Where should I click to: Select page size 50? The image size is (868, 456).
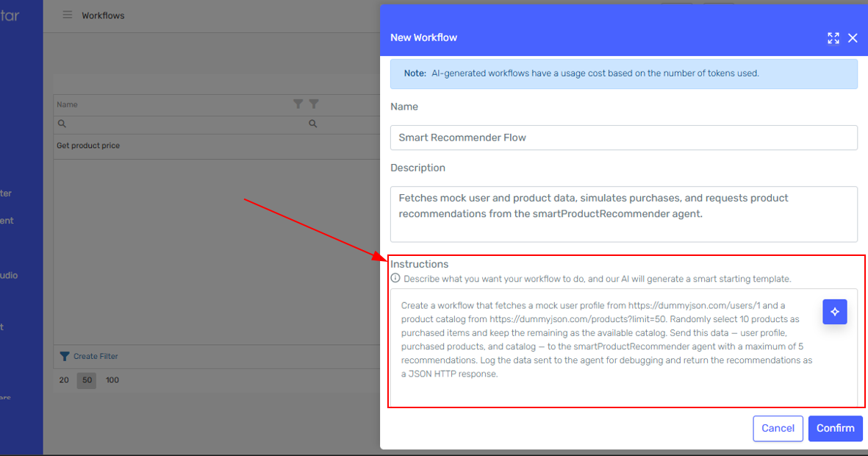[x=87, y=380]
